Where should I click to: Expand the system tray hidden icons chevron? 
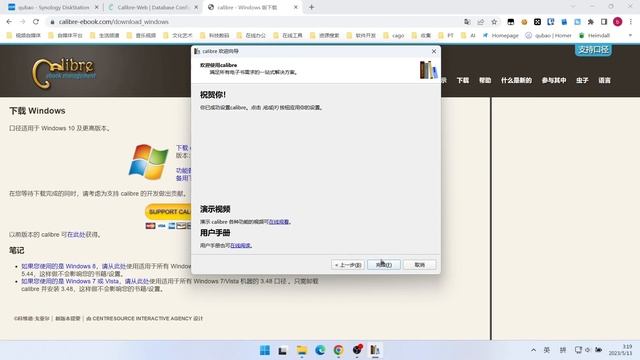tap(533, 350)
